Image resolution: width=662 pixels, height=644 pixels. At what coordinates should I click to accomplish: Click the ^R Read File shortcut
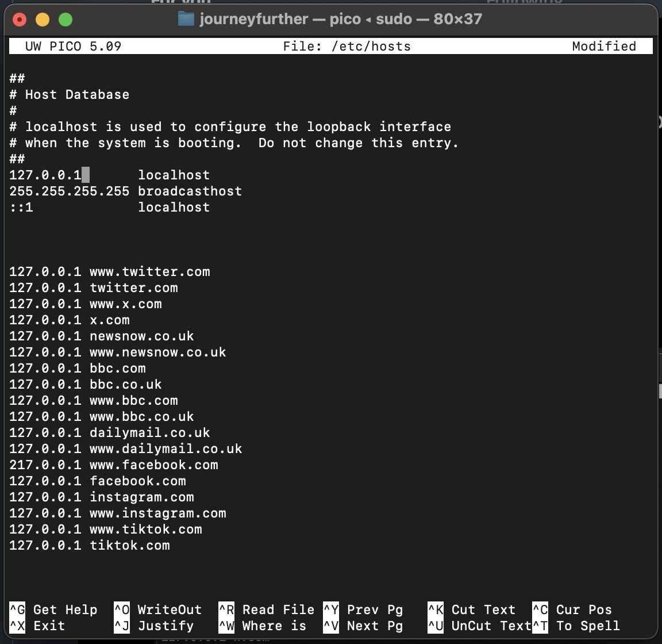pyautogui.click(x=267, y=609)
